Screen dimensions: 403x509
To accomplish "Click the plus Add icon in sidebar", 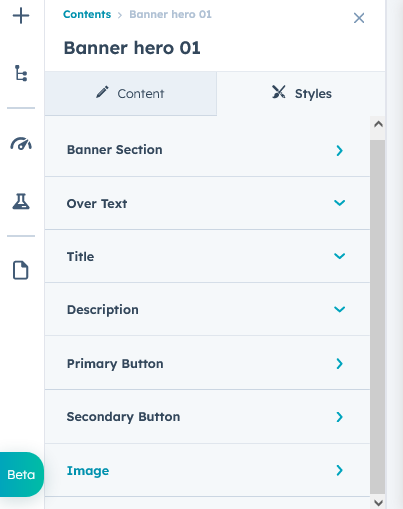I will (x=21, y=16).
